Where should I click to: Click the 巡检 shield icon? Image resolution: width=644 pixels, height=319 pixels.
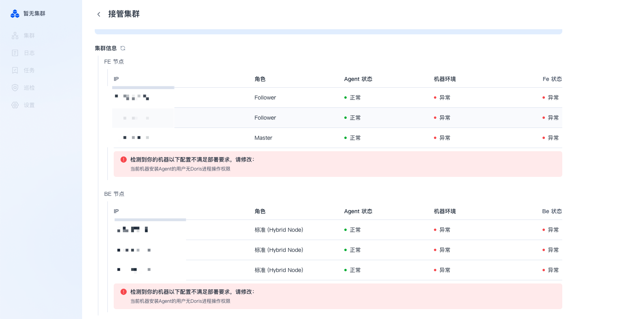tap(15, 88)
